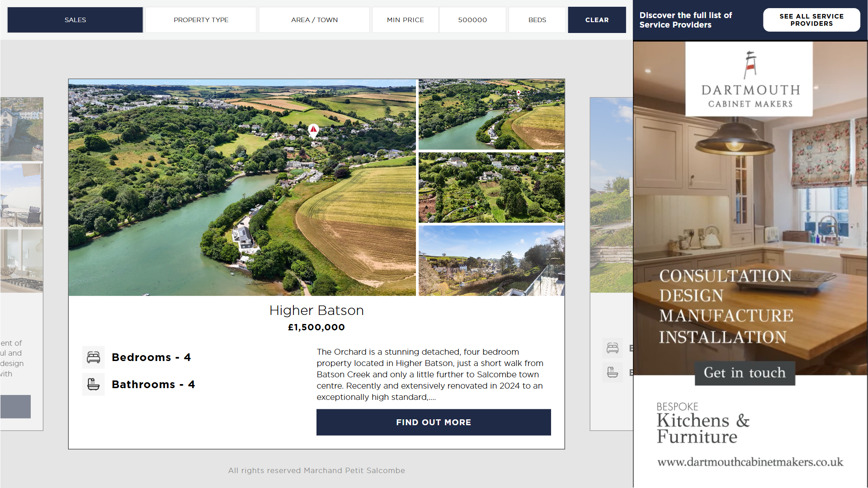This screenshot has height=488, width=868.
Task: Click See All Service Providers button
Action: pos(811,20)
